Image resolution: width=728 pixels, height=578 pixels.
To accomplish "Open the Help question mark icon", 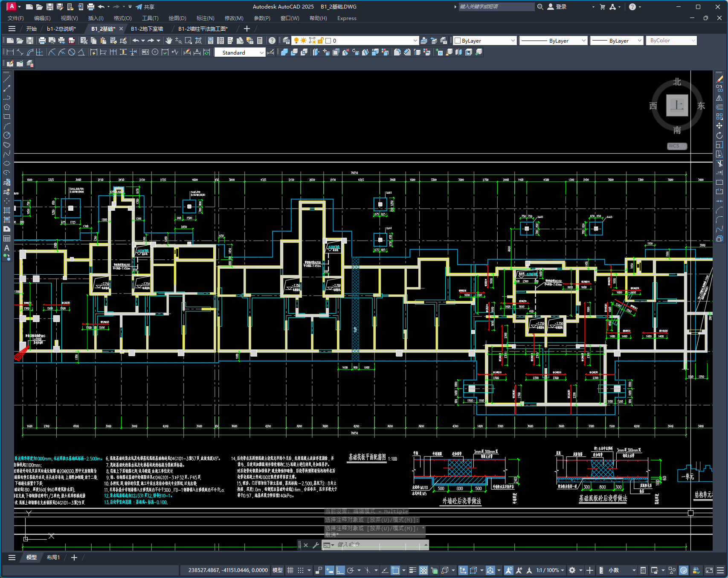I will coord(272,41).
